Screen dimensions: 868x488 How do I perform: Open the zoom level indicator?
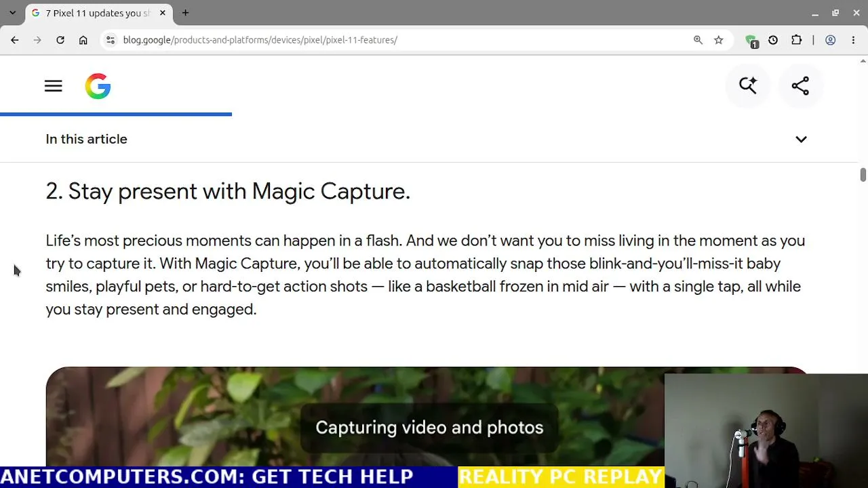click(x=698, y=40)
